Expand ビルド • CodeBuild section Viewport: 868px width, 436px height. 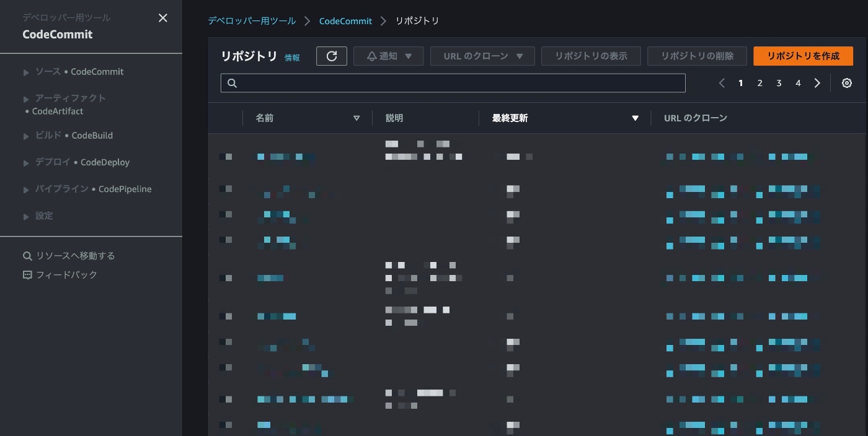click(x=26, y=136)
